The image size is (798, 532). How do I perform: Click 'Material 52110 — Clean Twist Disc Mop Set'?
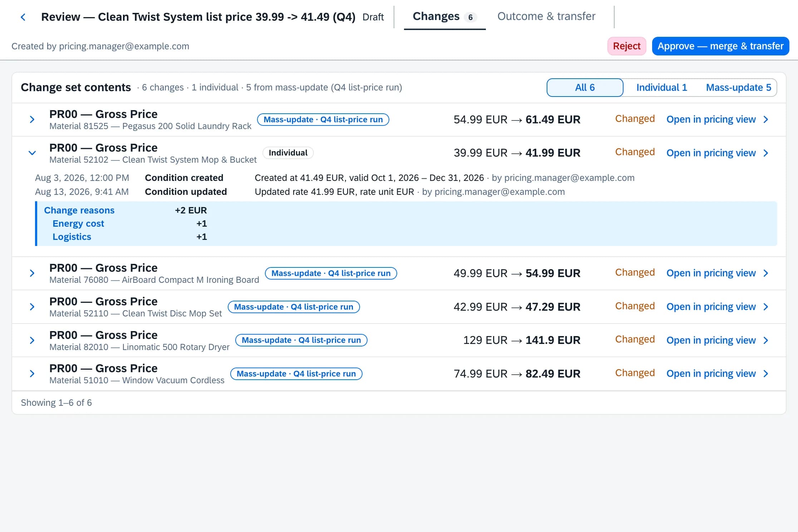click(136, 314)
